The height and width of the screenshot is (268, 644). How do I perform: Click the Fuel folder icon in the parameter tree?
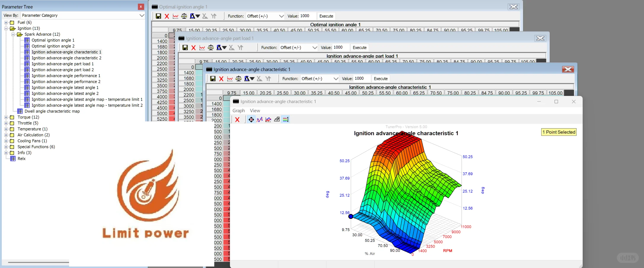pyautogui.click(x=12, y=23)
